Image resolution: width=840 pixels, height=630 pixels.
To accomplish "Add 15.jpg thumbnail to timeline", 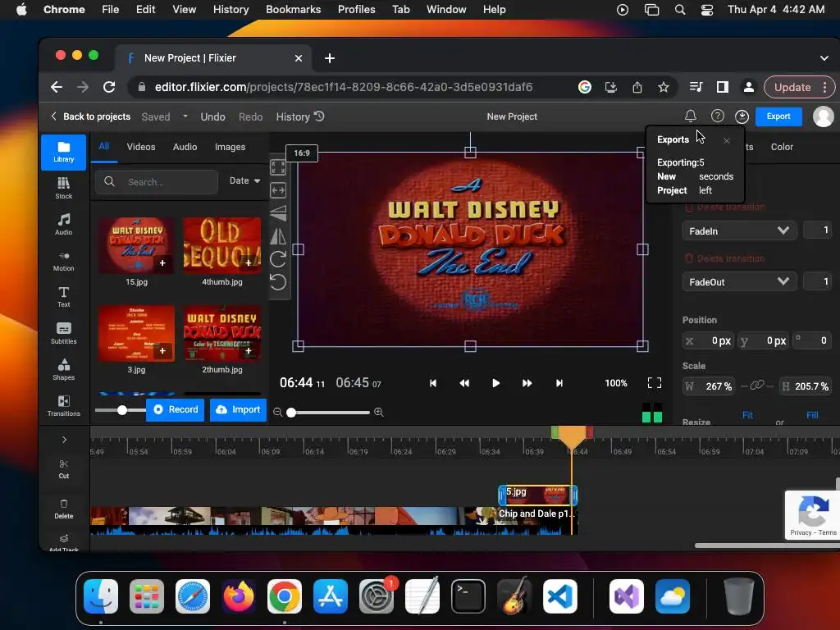I will (x=162, y=262).
